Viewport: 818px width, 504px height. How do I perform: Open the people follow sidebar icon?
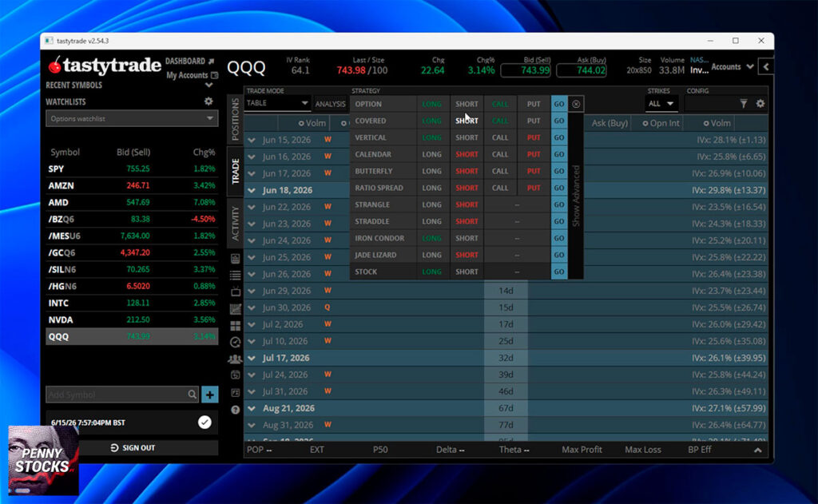pos(236,359)
